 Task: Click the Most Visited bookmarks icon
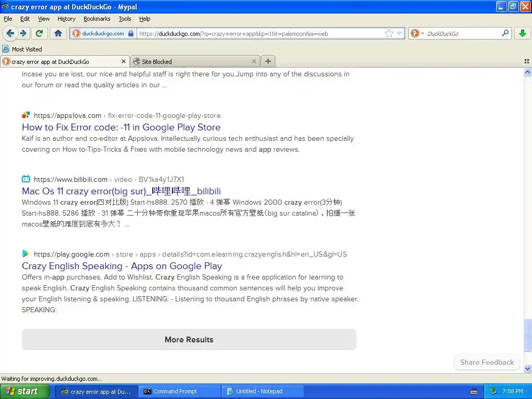point(5,49)
